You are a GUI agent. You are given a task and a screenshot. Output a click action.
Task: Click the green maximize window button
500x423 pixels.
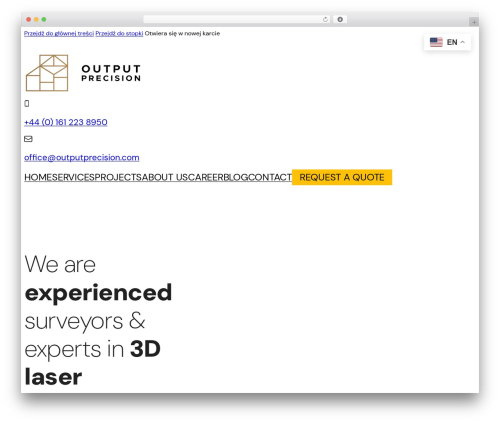pyautogui.click(x=44, y=20)
